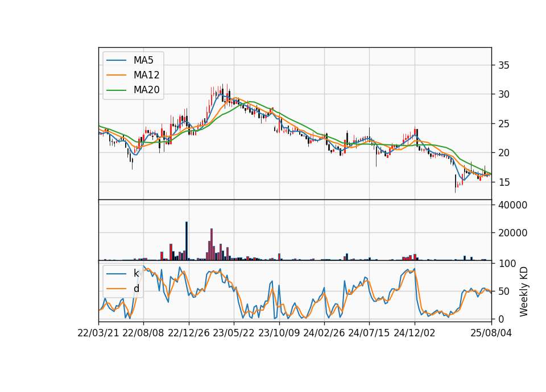Screen dimensions: 546x392
Task: Click the price axis value 35
Action: [x=503, y=65]
